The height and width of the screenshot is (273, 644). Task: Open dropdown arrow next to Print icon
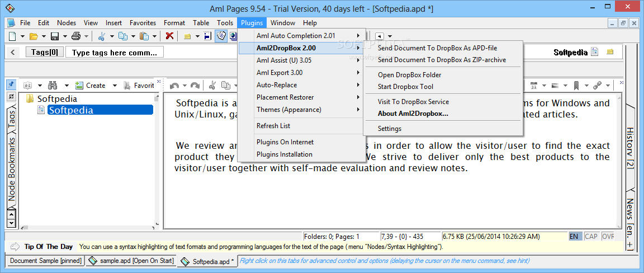click(x=86, y=36)
